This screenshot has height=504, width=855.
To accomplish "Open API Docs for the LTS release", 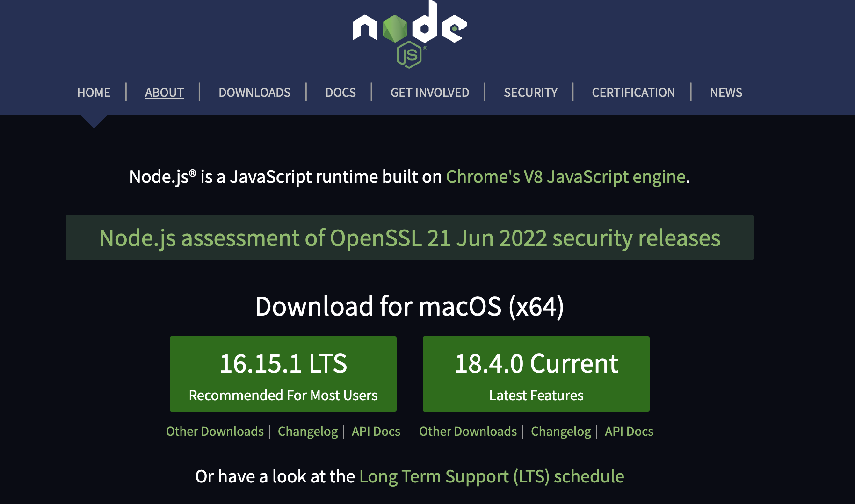I will coord(376,431).
